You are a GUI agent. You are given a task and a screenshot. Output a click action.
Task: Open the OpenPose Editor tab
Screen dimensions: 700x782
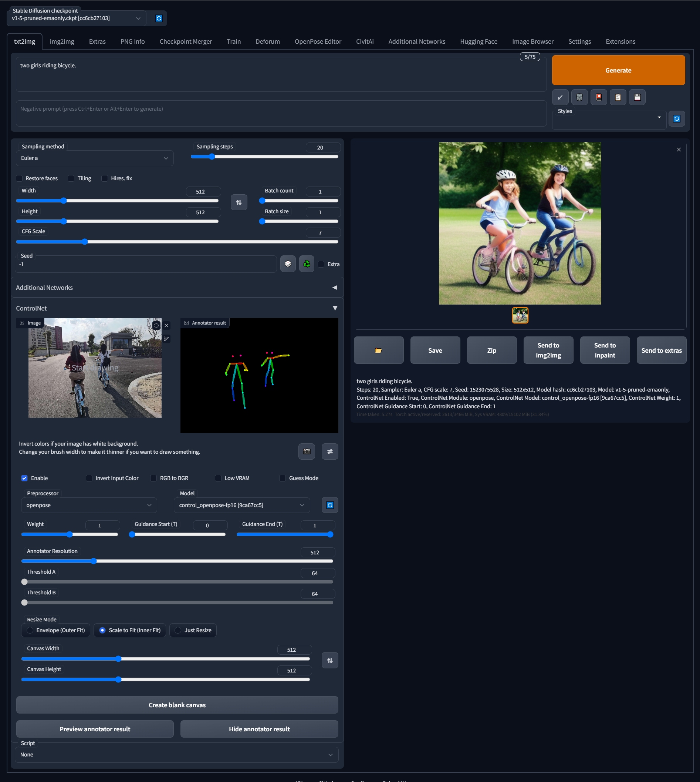click(318, 41)
